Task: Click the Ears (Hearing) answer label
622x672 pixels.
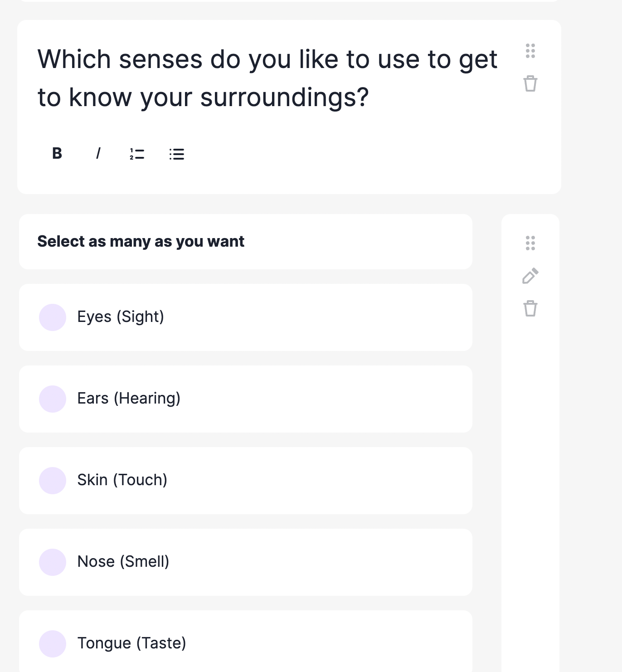Action: 129,399
